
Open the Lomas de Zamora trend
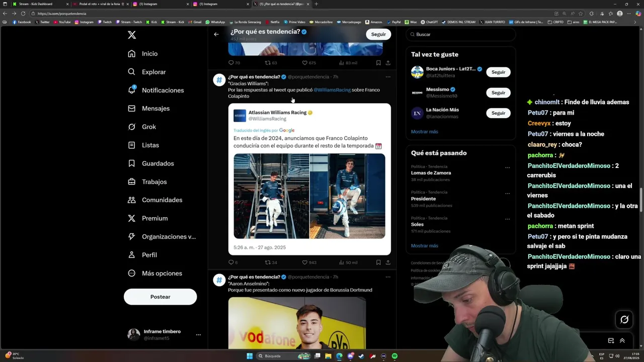431,173
